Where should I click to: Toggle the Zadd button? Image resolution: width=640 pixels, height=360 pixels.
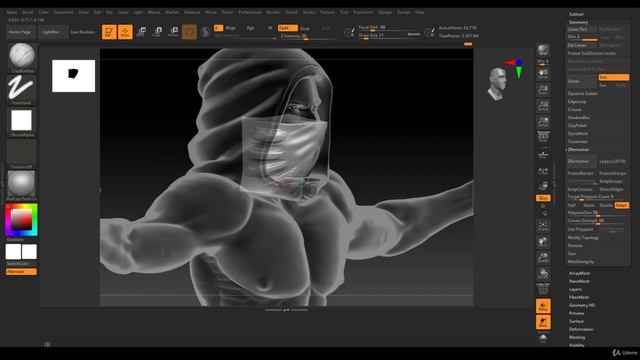coord(287,28)
